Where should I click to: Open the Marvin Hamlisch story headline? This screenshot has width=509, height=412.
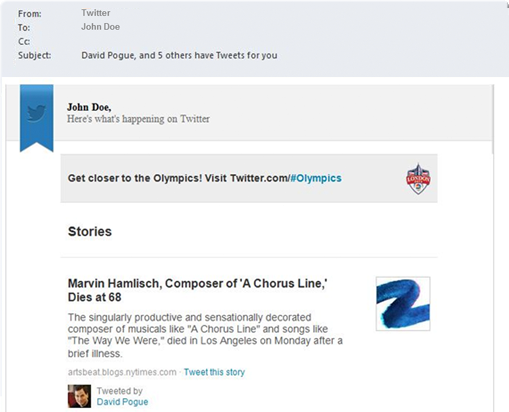(197, 290)
